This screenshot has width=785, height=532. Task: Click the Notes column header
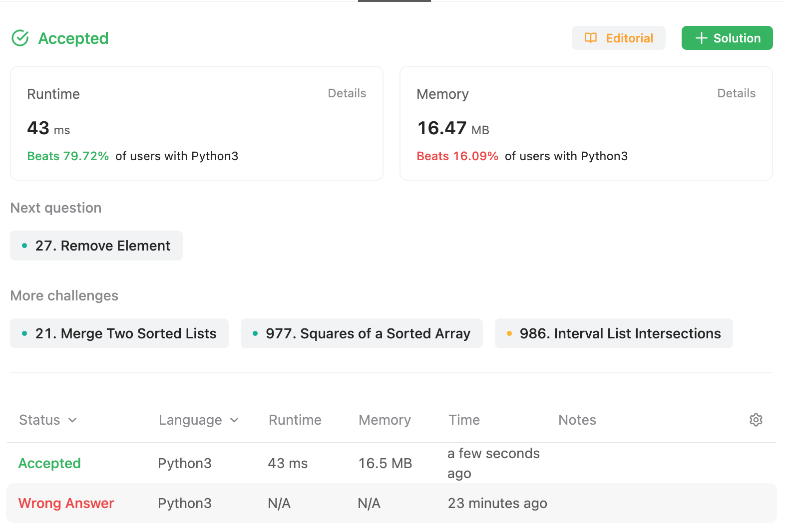pyautogui.click(x=577, y=420)
